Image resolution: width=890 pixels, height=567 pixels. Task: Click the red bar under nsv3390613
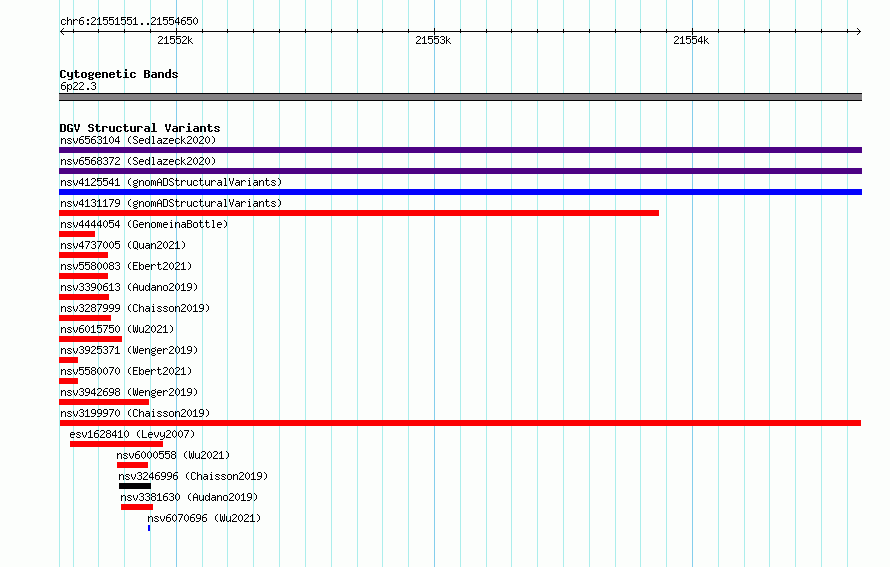click(84, 297)
